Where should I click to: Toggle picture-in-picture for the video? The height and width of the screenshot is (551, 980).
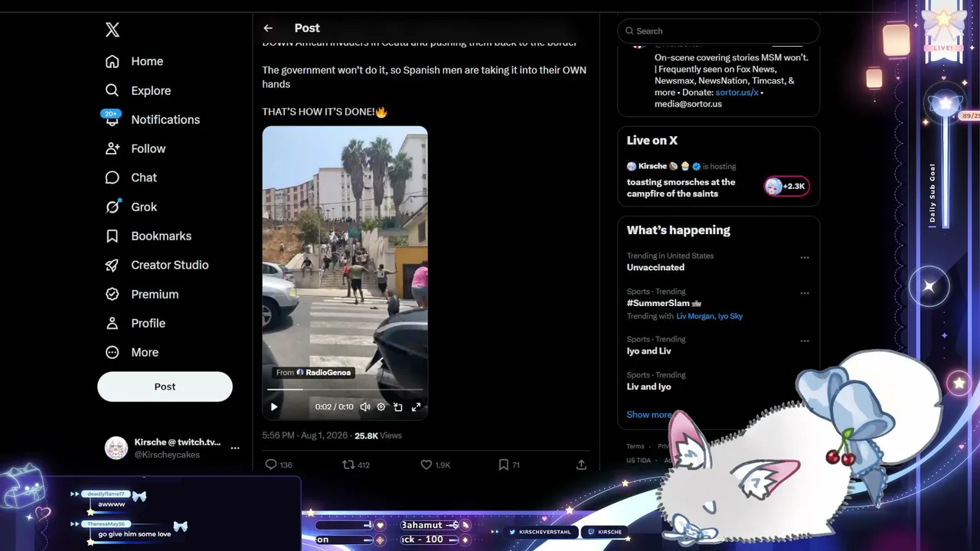[398, 407]
